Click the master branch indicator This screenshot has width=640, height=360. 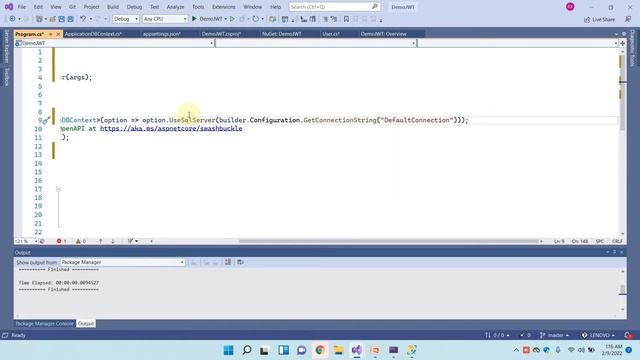tap(554, 335)
